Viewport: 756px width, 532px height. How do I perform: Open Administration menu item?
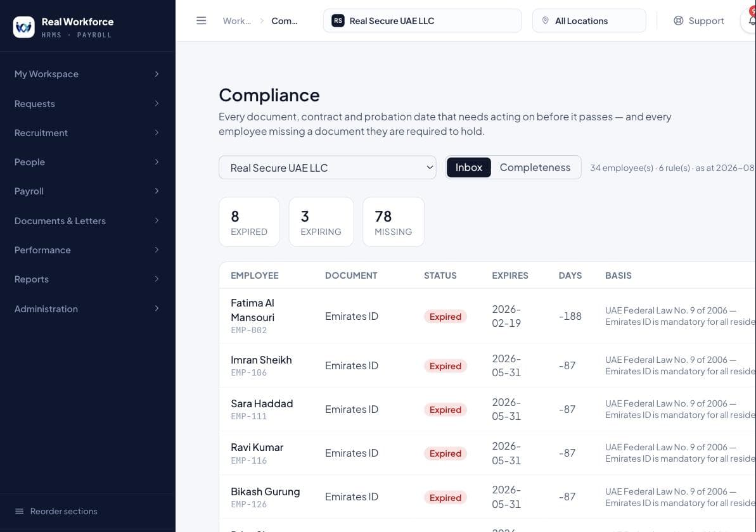87,308
